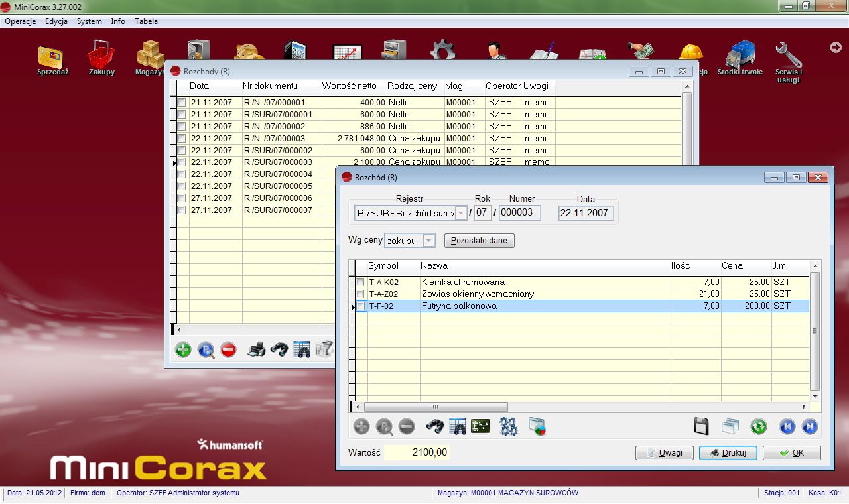This screenshot has width=849, height=504.
Task: Expand the Rejestr R /SUR dropdown
Action: coord(460,214)
